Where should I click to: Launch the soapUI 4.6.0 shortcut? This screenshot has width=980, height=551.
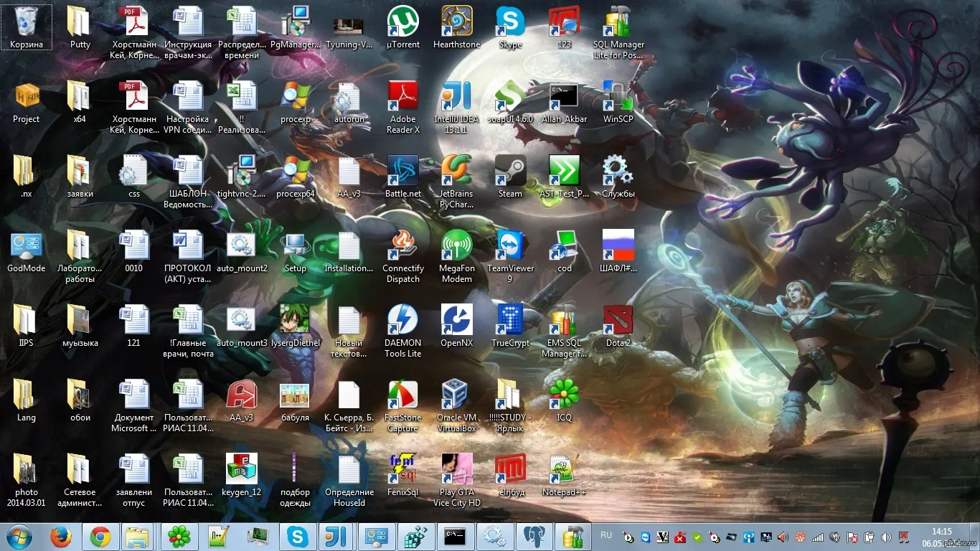510,102
